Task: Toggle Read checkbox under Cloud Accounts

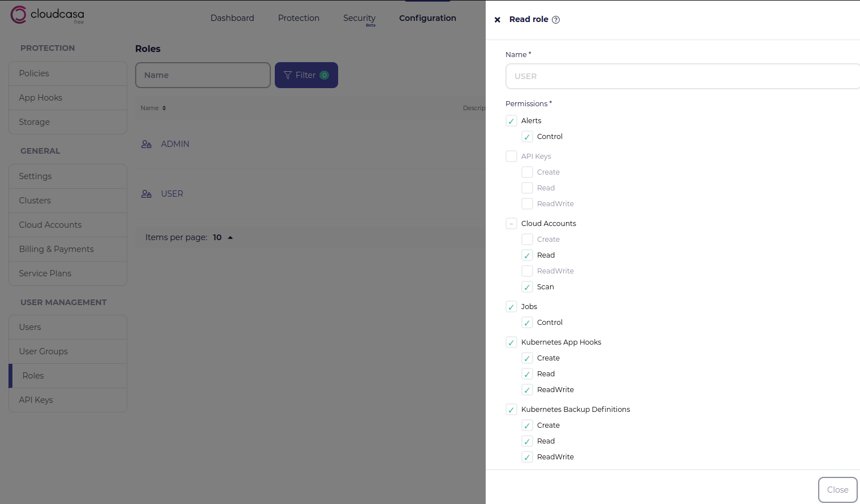Action: tap(527, 255)
